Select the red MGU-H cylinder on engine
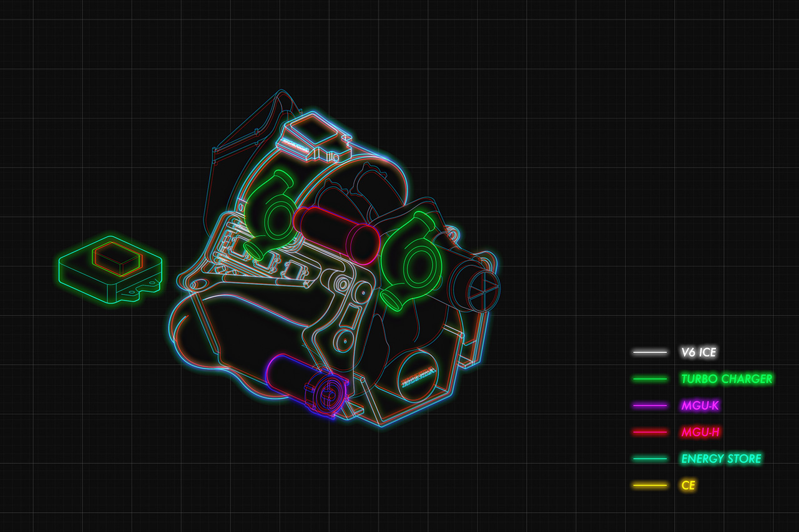The height and width of the screenshot is (532, 799). click(x=336, y=235)
